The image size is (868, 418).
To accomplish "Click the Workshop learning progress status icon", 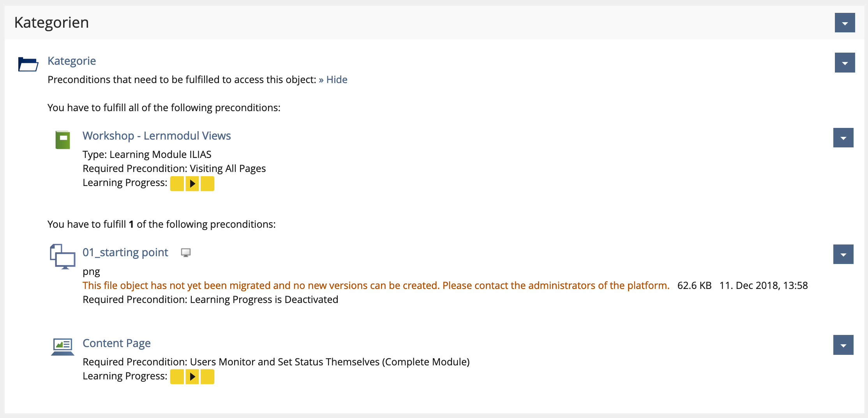I will pyautogui.click(x=192, y=184).
